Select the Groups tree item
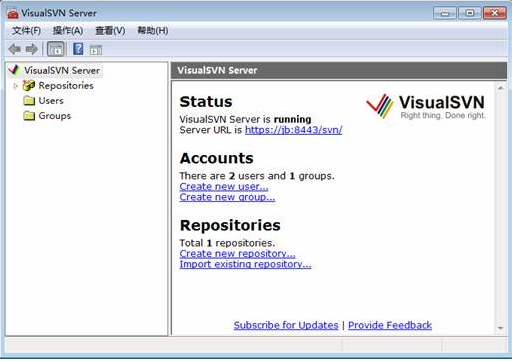The height and width of the screenshot is (361, 512). [55, 116]
